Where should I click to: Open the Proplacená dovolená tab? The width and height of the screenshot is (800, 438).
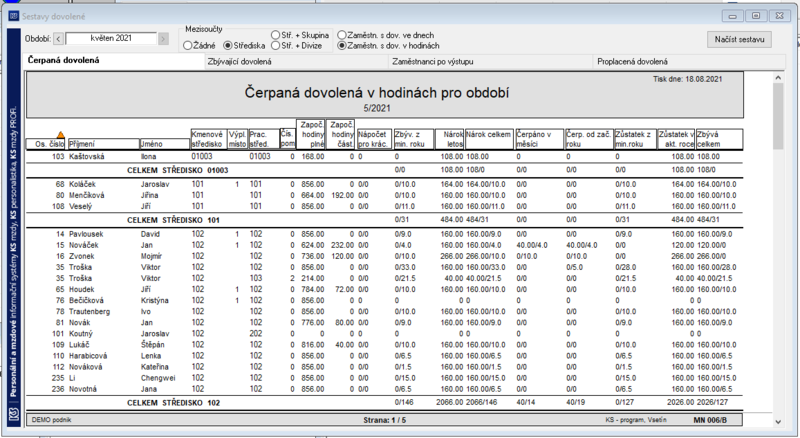[x=689, y=62]
